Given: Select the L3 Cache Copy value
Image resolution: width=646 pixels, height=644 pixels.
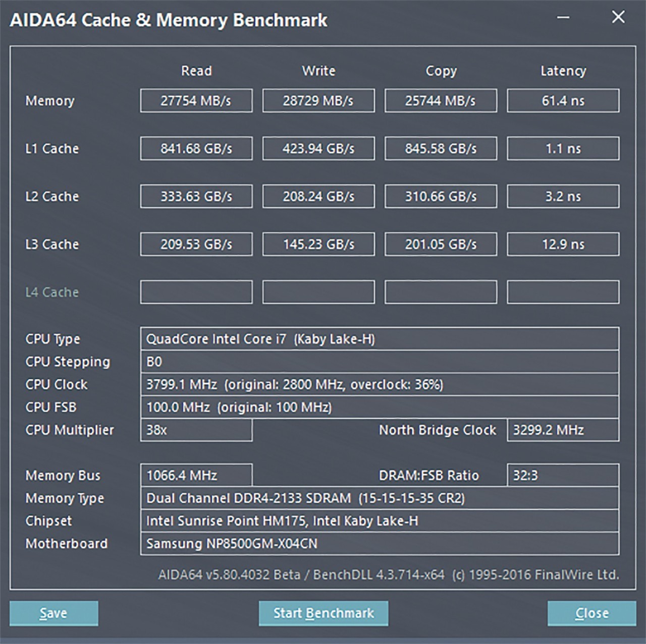Looking at the screenshot, I should pyautogui.click(x=441, y=245).
